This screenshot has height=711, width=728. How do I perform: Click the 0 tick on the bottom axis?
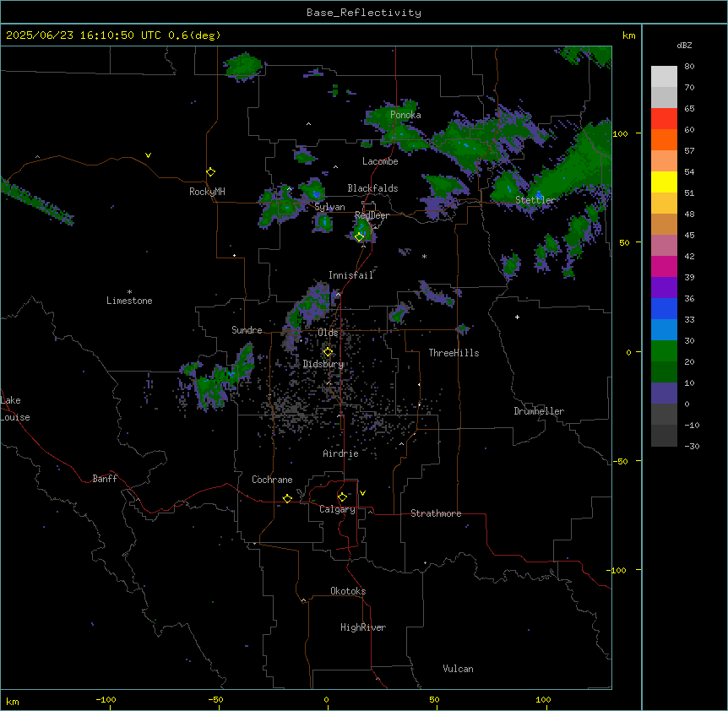[x=326, y=699]
